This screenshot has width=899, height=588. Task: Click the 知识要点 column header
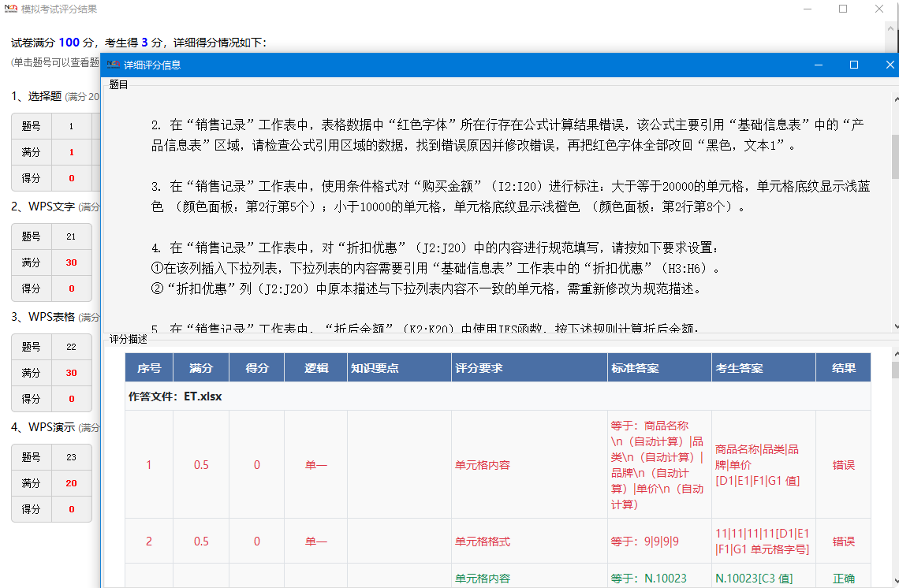click(400, 368)
